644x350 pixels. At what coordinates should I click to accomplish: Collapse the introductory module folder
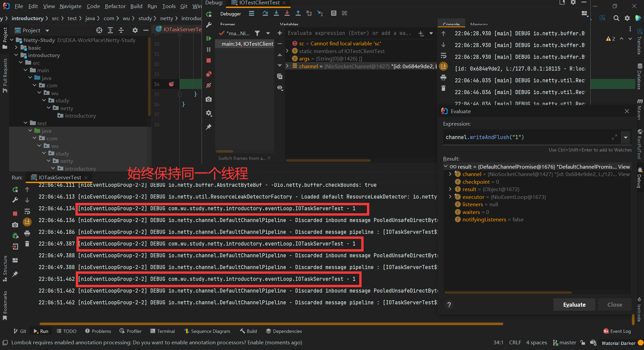(x=16, y=55)
